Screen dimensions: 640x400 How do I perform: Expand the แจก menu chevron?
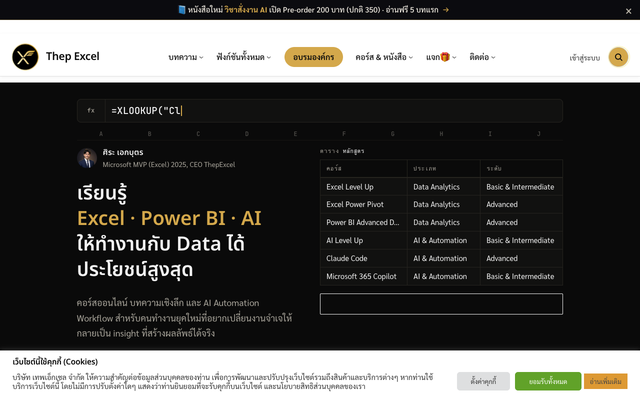point(454,58)
